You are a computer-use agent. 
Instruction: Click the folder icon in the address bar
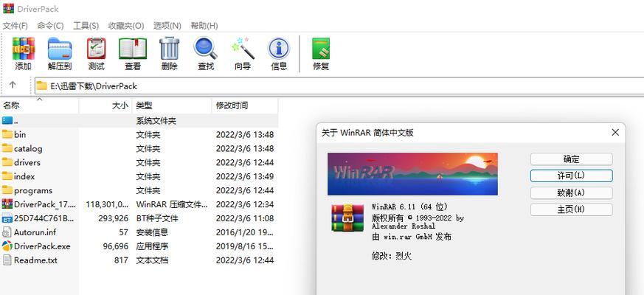(41, 86)
